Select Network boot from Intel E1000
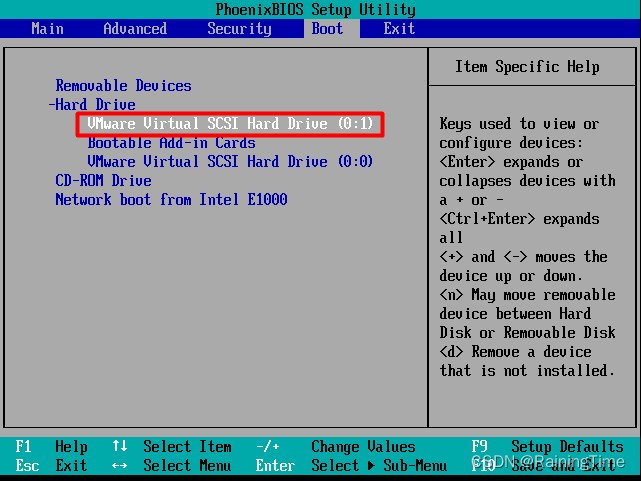The image size is (641, 481). tap(171, 199)
